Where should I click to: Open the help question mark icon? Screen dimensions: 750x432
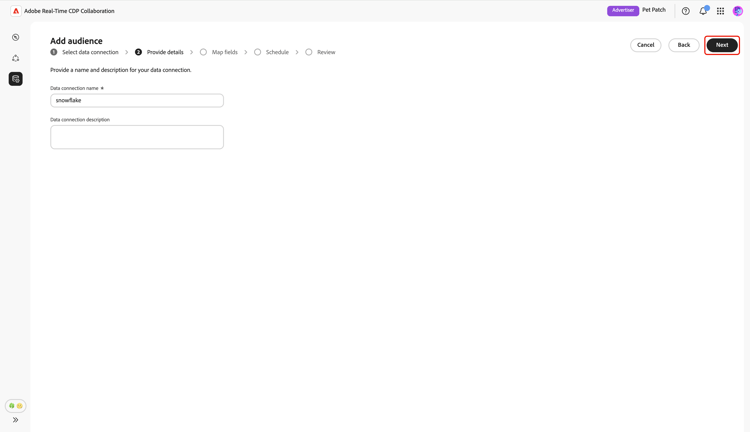point(685,11)
